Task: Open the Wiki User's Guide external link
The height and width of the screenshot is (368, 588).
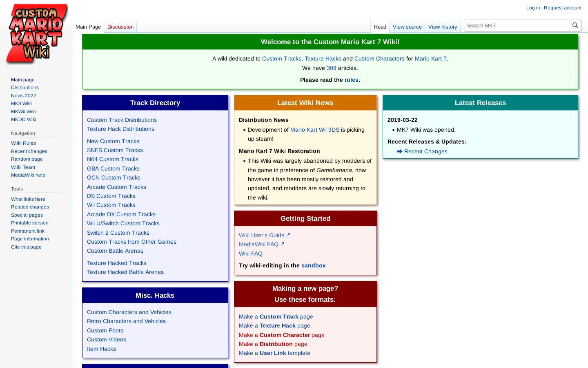Action: coord(264,235)
